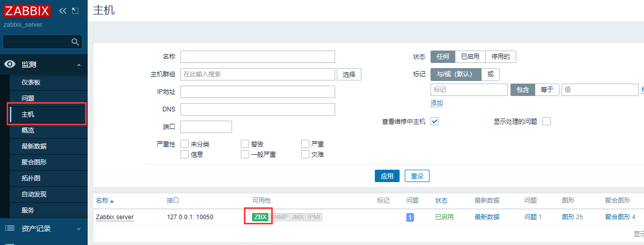Click the 选择 host group button
The image size is (644, 245).
[x=349, y=74]
